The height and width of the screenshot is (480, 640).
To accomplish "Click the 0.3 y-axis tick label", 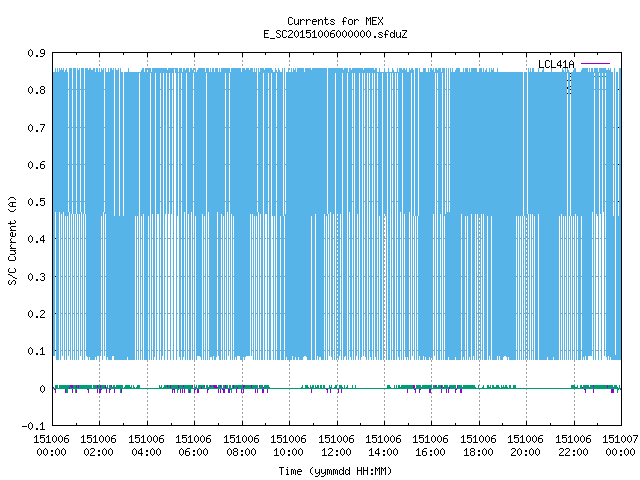I will pyautogui.click(x=36, y=277).
